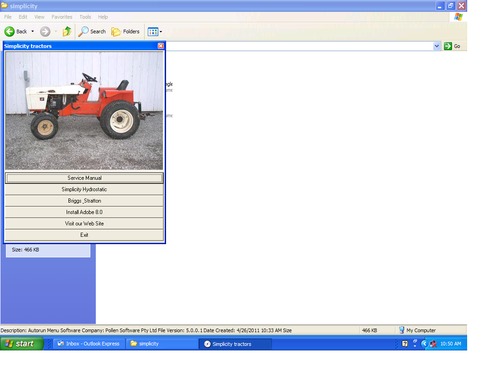Switch to Inbox - Outlook Express taskbar item
Image resolution: width=500 pixels, height=376 pixels.
(88, 344)
